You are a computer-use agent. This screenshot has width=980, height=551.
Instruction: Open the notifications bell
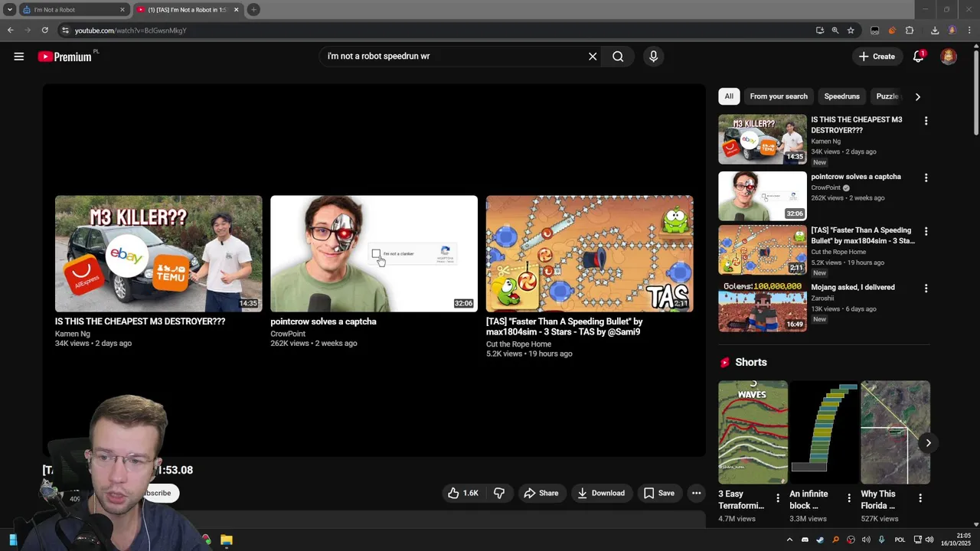pos(919,57)
